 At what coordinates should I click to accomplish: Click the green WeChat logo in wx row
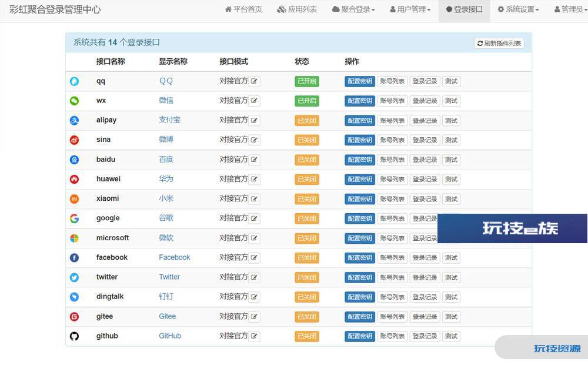pos(74,101)
